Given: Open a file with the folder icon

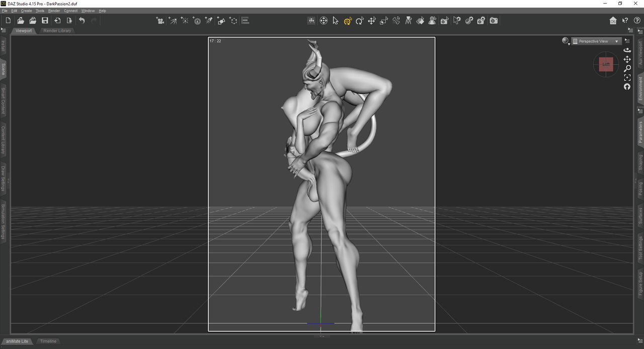Looking at the screenshot, I should (x=21, y=21).
